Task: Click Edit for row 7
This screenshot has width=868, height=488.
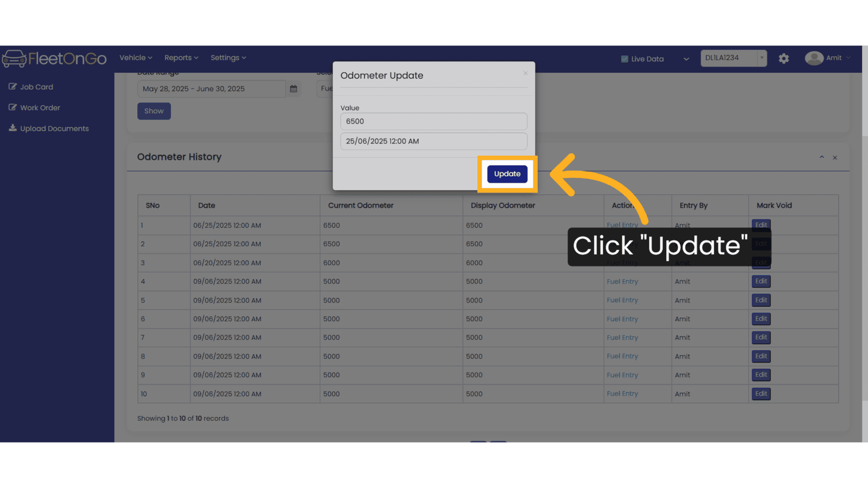Action: (761, 337)
